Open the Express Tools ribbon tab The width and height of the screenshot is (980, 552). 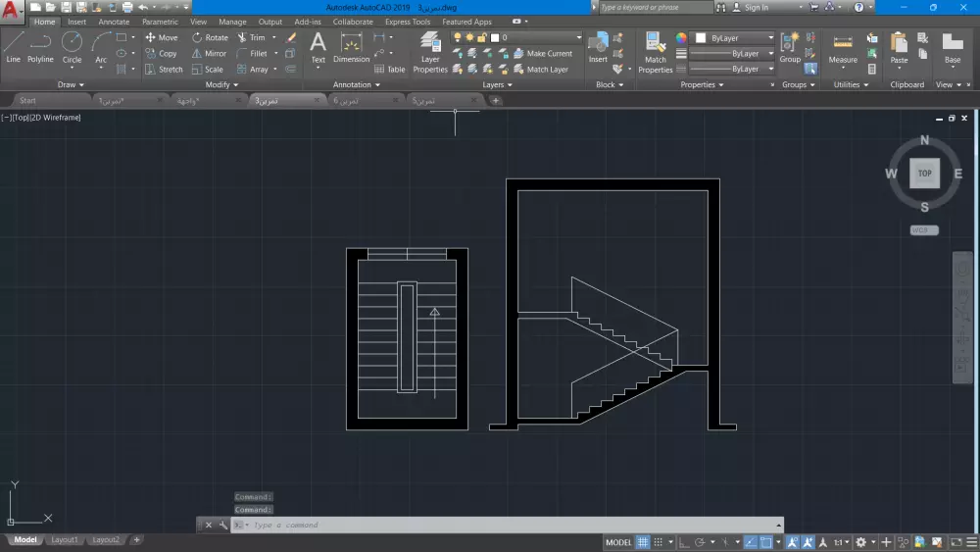click(x=408, y=22)
